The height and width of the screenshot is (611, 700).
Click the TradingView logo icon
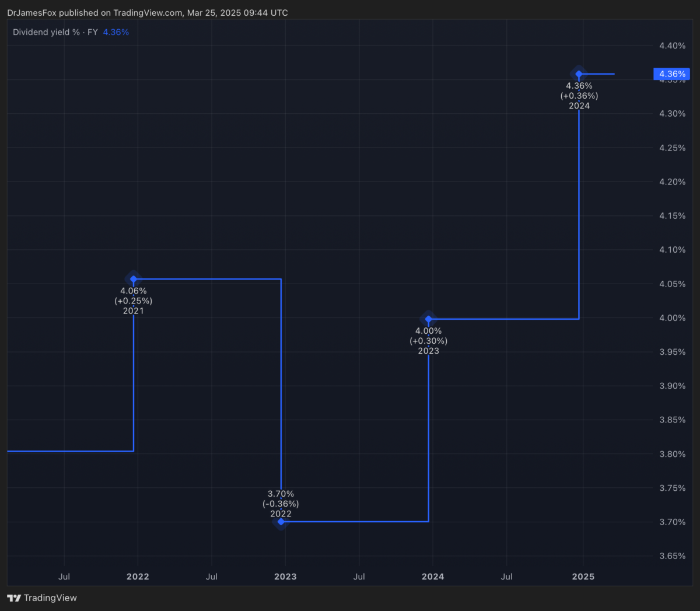click(13, 598)
